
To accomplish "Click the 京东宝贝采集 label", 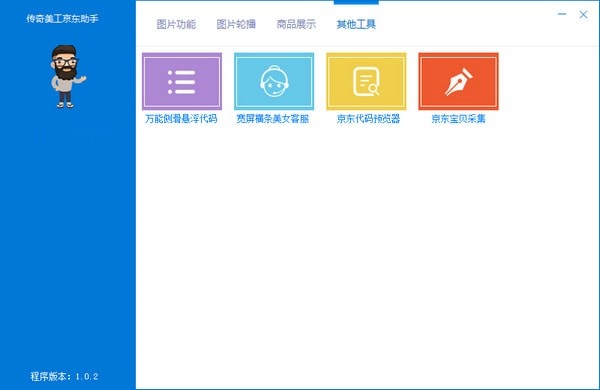I will 458,119.
